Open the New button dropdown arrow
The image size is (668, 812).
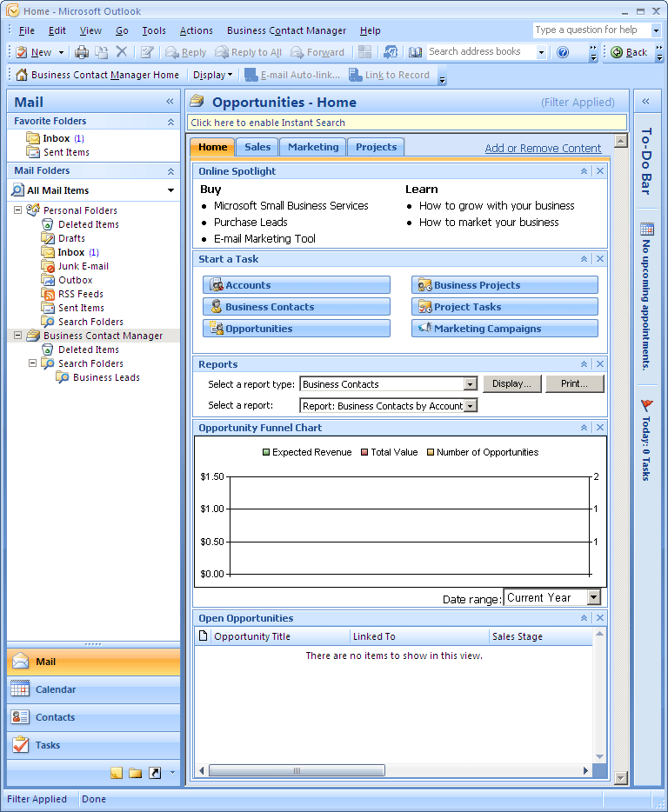[x=61, y=52]
